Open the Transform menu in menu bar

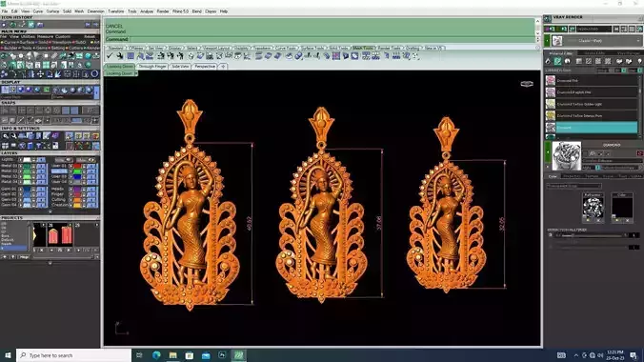pos(116,11)
